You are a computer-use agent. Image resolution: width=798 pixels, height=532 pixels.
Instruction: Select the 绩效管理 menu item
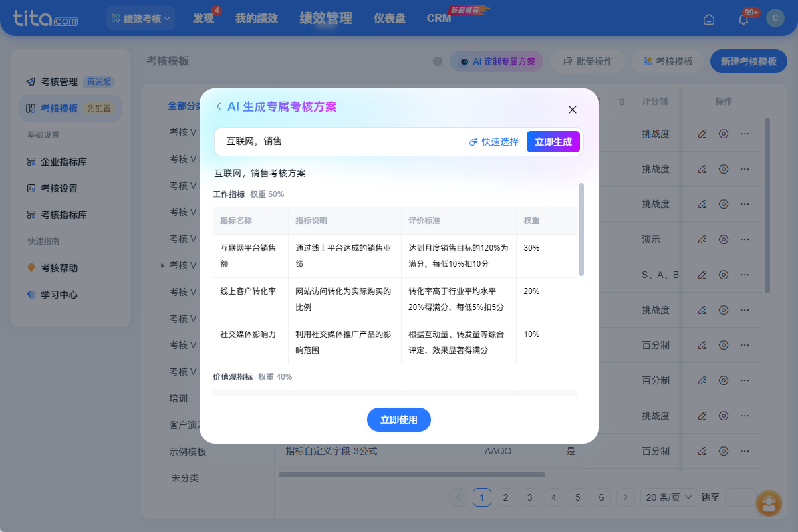[x=326, y=19]
